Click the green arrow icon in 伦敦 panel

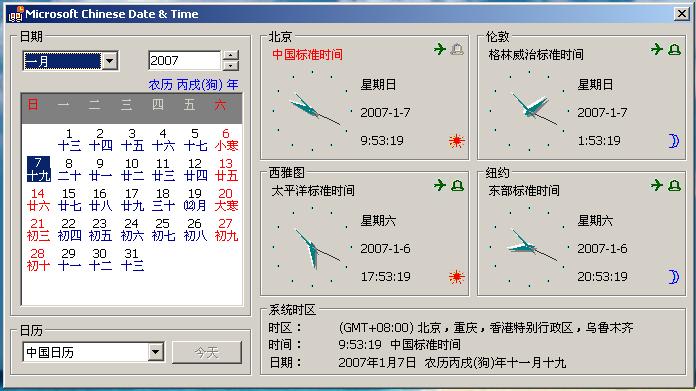[x=657, y=49]
